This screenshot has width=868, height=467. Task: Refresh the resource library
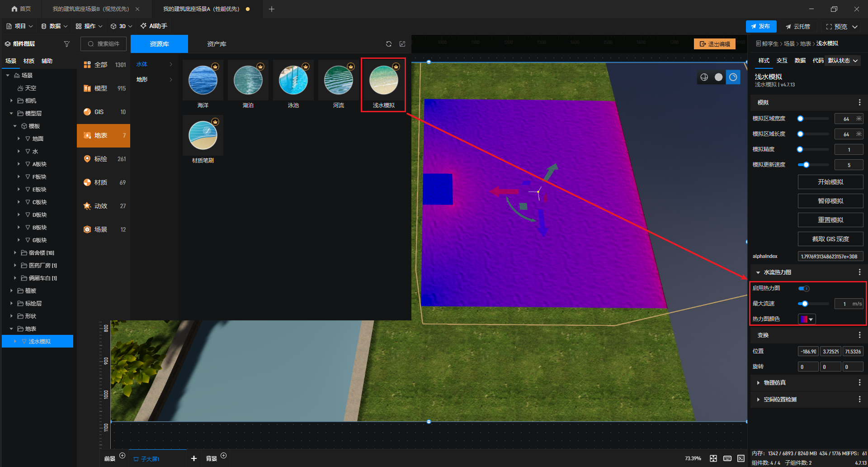pyautogui.click(x=389, y=44)
